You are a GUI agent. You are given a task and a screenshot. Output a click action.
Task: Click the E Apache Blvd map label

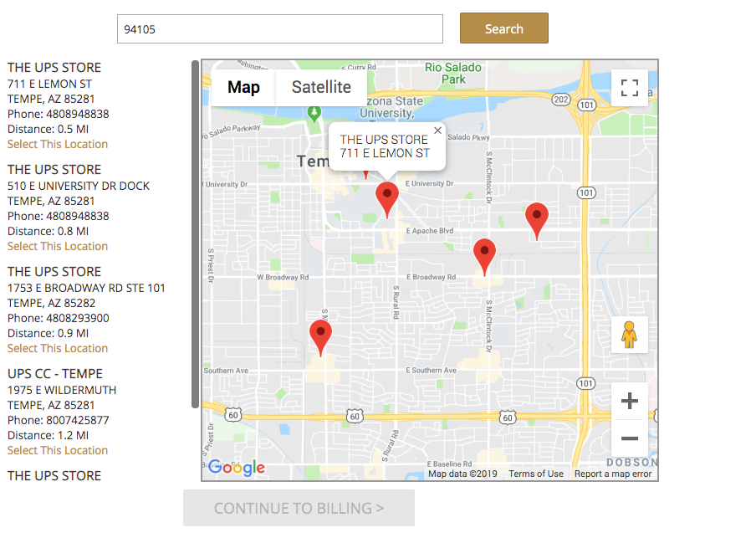(x=430, y=231)
